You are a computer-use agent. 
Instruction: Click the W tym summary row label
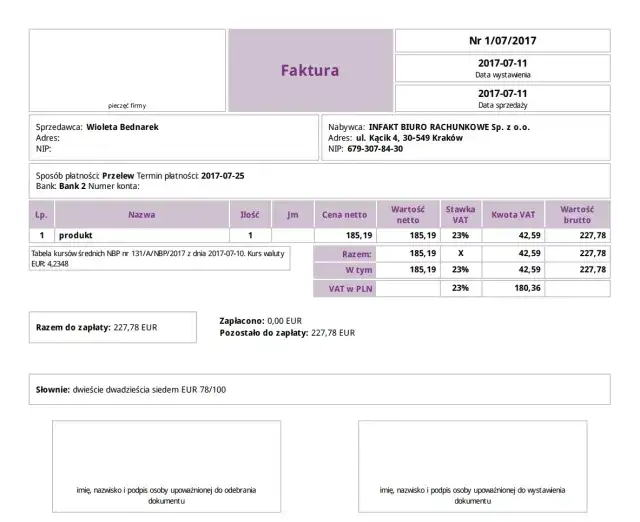coord(345,270)
